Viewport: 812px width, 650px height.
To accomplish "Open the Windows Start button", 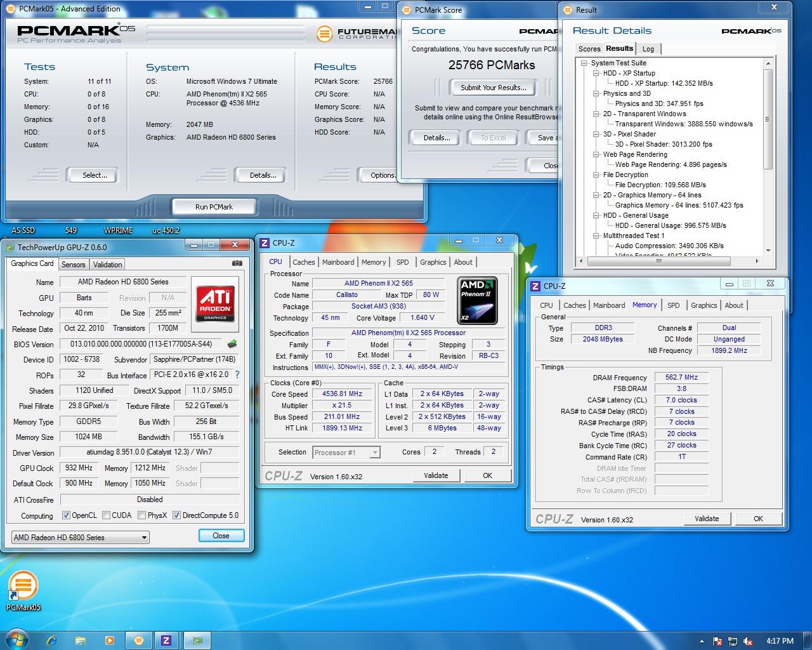I will 16,640.
